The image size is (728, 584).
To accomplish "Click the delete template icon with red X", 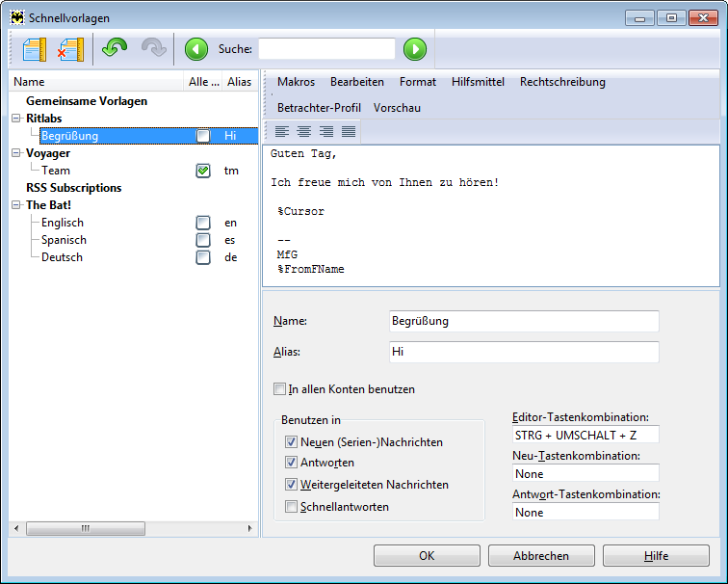I will 70,48.
